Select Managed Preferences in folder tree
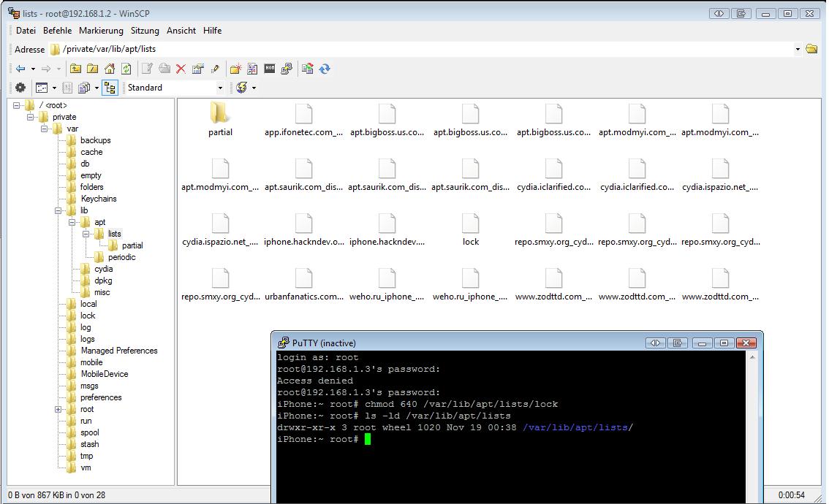 (118, 351)
